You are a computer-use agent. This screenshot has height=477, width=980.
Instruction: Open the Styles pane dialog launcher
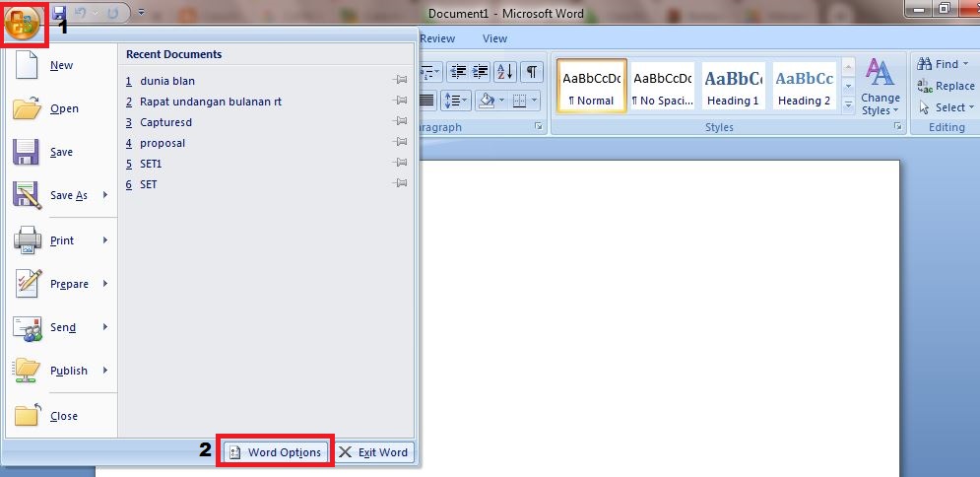click(898, 126)
